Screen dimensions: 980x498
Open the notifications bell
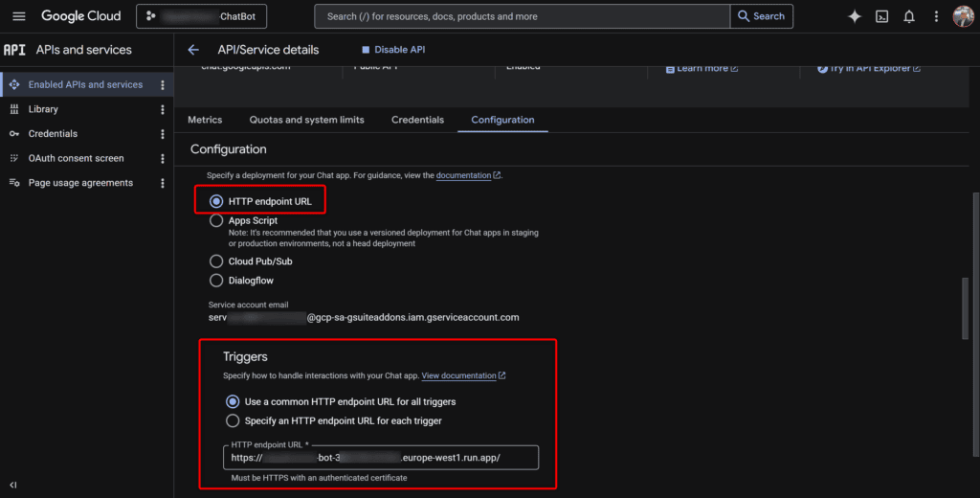[x=909, y=17]
